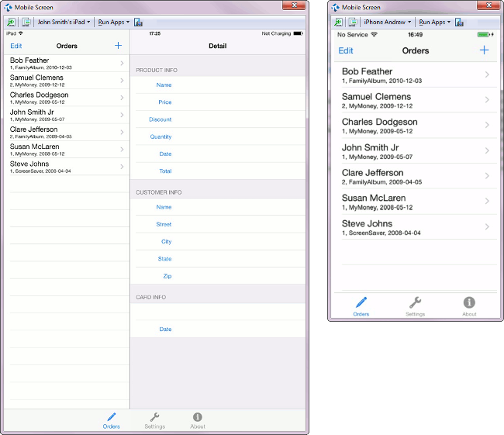Open Run Apps dropdown in iPhone window
The width and height of the screenshot is (504, 435).
(434, 22)
